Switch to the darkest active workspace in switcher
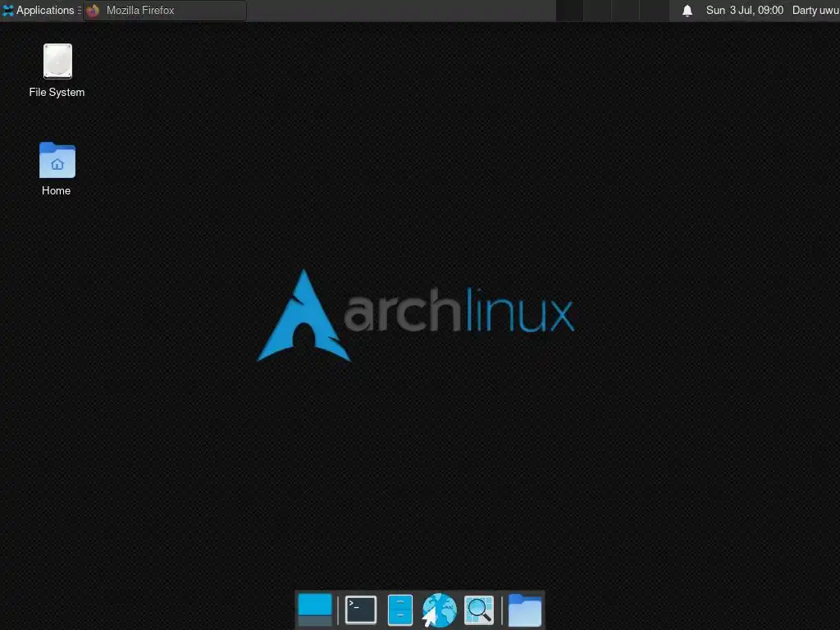The image size is (840, 630). [569, 10]
